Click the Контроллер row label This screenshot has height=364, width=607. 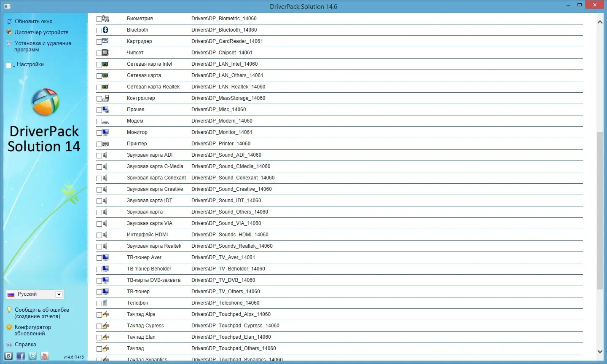pyautogui.click(x=141, y=98)
